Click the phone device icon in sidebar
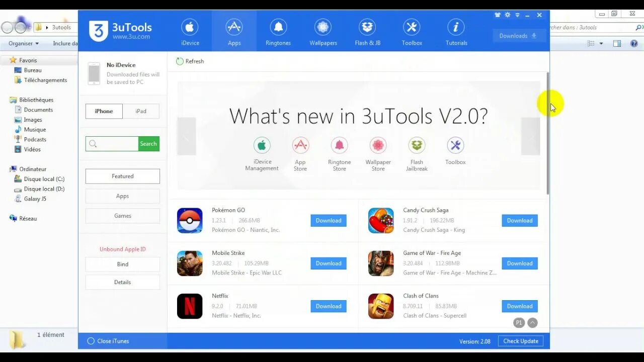 click(94, 73)
